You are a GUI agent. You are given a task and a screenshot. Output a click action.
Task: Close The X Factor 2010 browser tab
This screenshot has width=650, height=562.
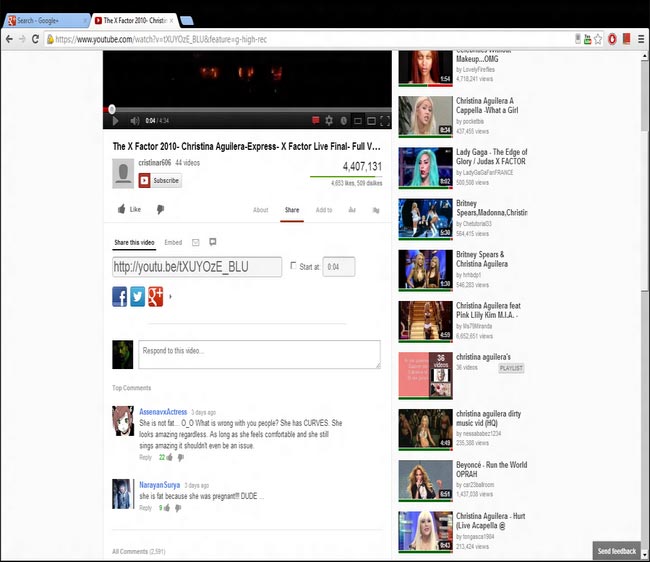(x=172, y=20)
